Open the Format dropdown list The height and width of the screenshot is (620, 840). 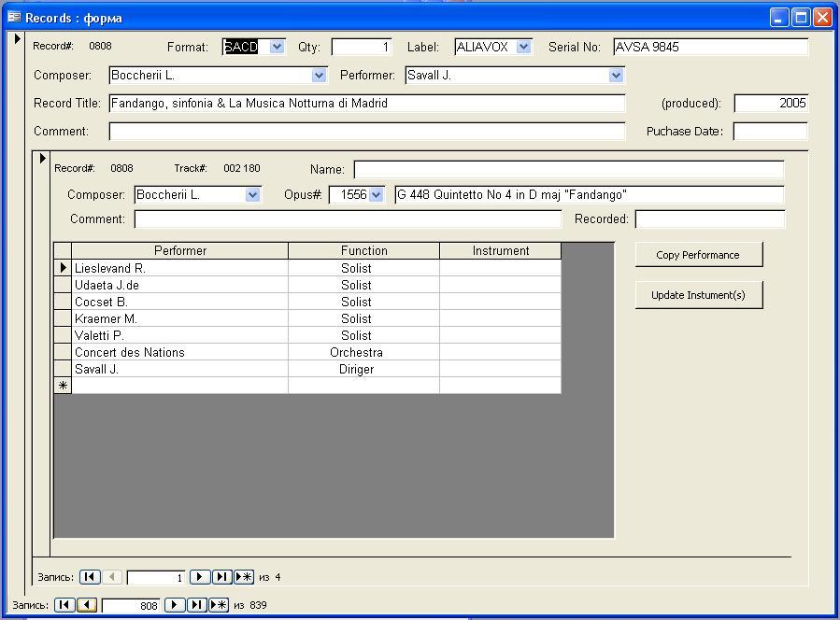[x=277, y=47]
